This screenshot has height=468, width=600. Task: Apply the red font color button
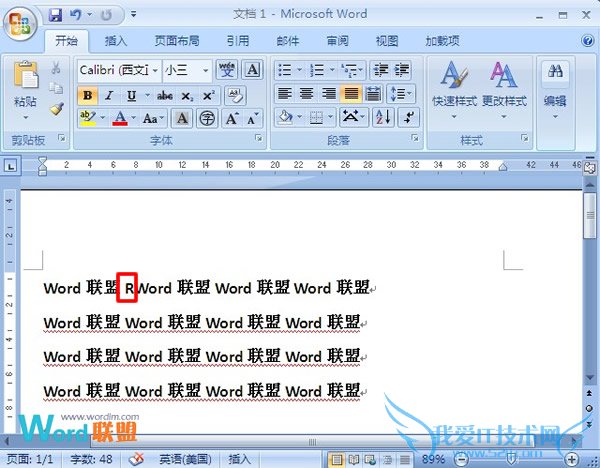click(120, 118)
